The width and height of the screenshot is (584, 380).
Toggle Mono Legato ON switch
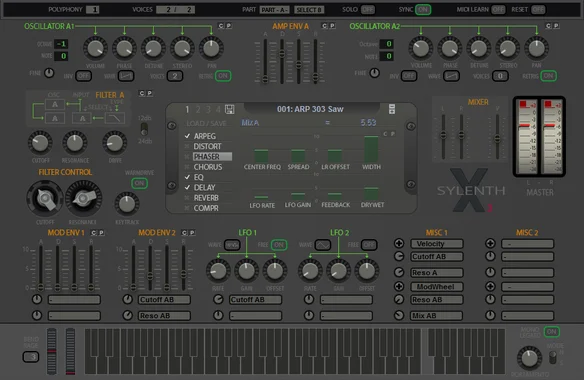(x=552, y=332)
